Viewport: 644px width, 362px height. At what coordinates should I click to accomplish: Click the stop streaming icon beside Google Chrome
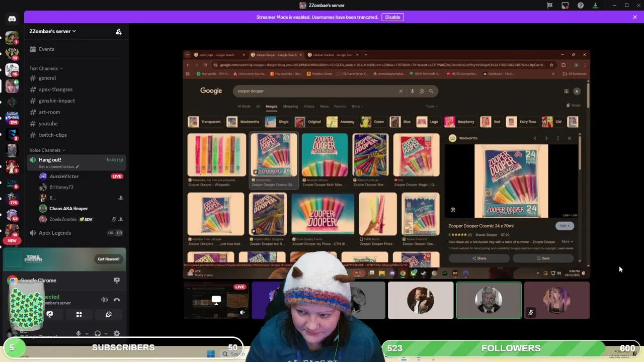coord(117,281)
